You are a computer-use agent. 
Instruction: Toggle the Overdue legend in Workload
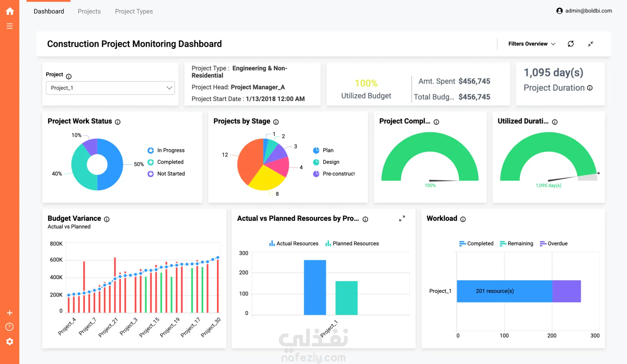tap(554, 243)
